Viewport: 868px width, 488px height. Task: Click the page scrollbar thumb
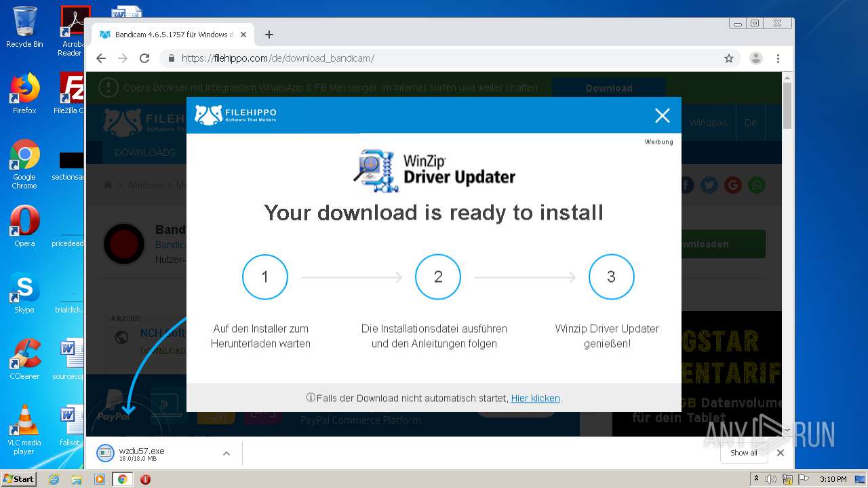[787, 105]
